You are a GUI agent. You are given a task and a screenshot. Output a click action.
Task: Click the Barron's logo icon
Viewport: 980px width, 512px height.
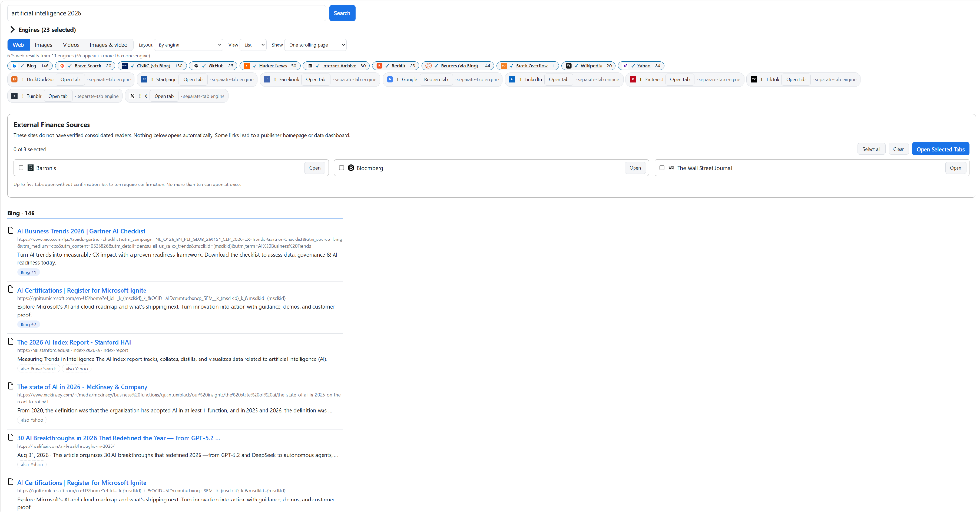[31, 168]
